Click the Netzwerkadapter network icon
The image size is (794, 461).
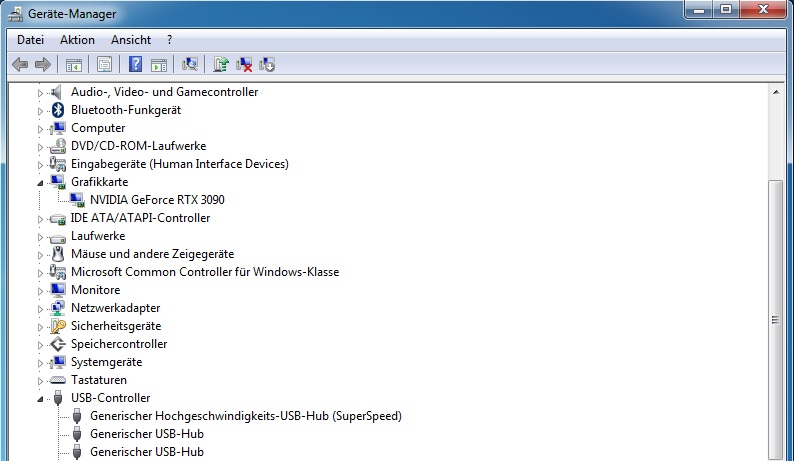pyautogui.click(x=58, y=308)
